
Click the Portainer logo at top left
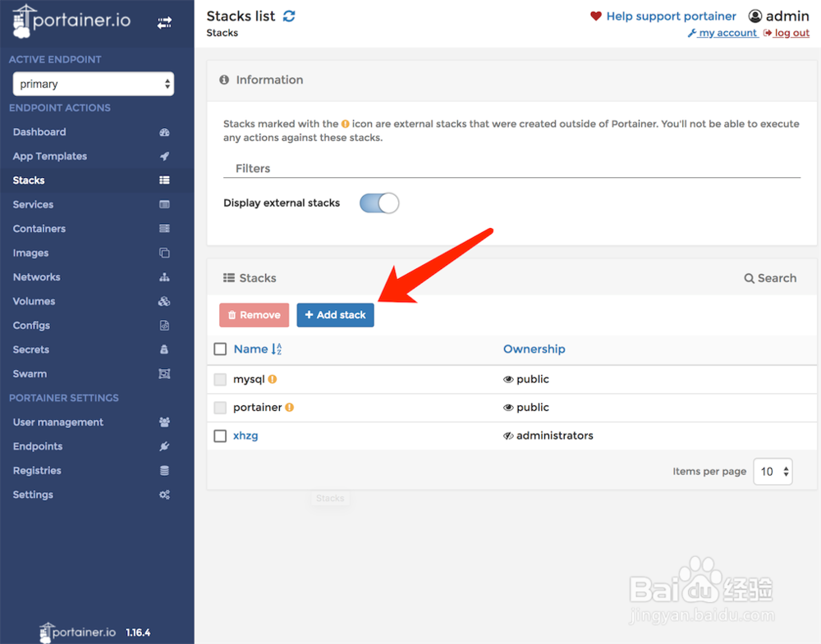[x=71, y=21]
